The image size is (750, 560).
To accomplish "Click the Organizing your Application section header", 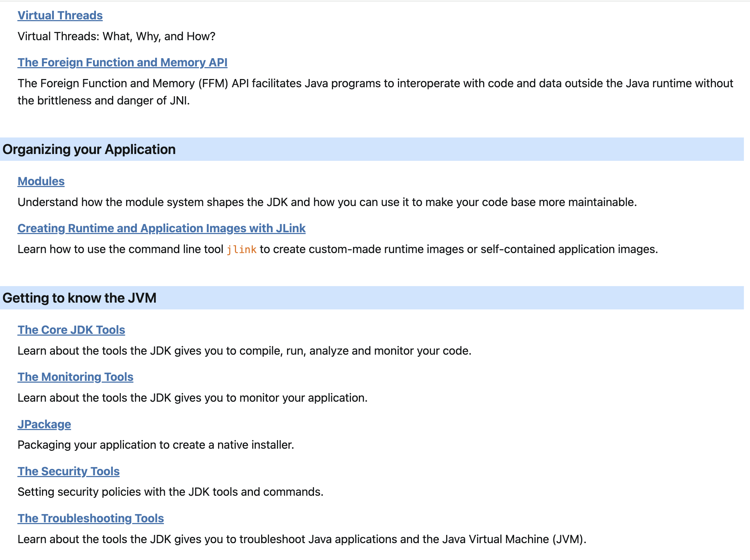I will (89, 149).
